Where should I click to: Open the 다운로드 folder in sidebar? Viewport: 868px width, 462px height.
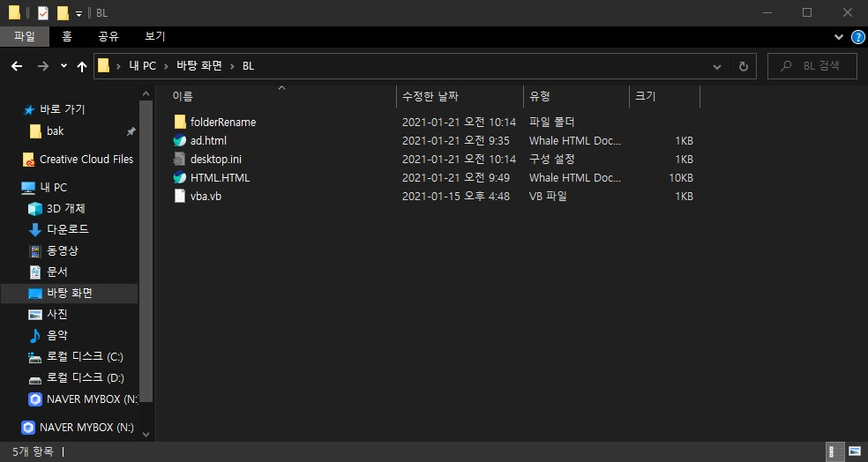pos(68,229)
